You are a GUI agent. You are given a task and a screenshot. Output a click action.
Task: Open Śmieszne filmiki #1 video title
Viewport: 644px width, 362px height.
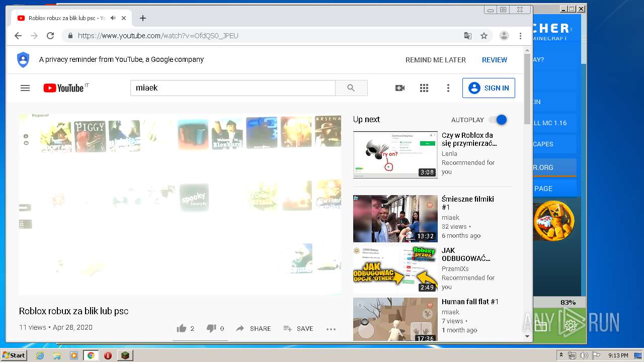(468, 203)
